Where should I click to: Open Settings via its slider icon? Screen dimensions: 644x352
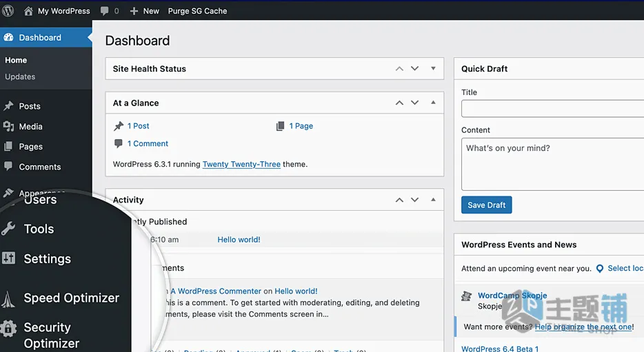[8, 258]
